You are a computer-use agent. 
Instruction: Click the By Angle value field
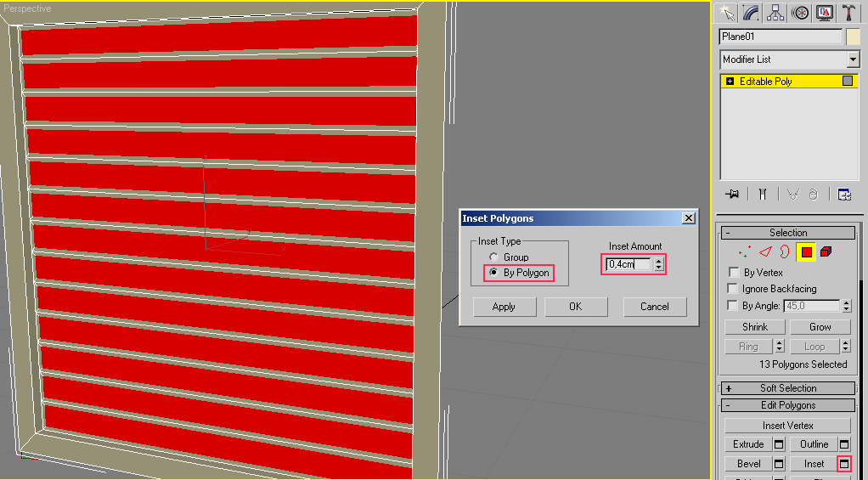812,306
